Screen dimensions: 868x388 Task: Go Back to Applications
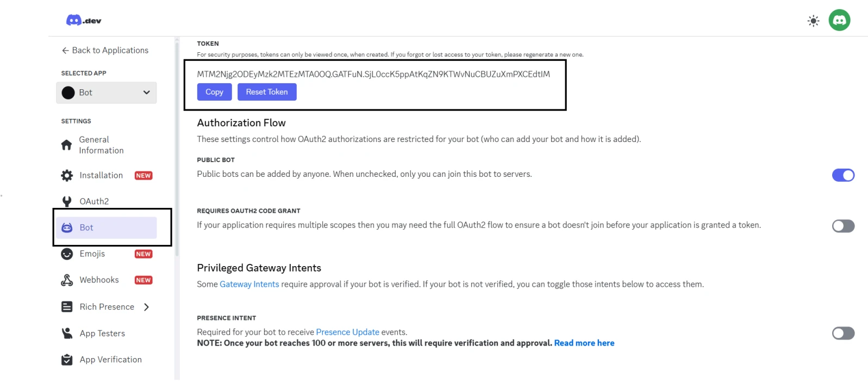coord(105,50)
